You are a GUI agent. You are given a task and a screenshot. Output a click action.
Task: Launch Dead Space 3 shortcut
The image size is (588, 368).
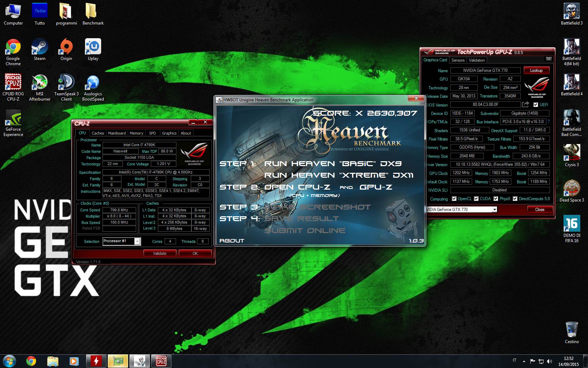[572, 191]
